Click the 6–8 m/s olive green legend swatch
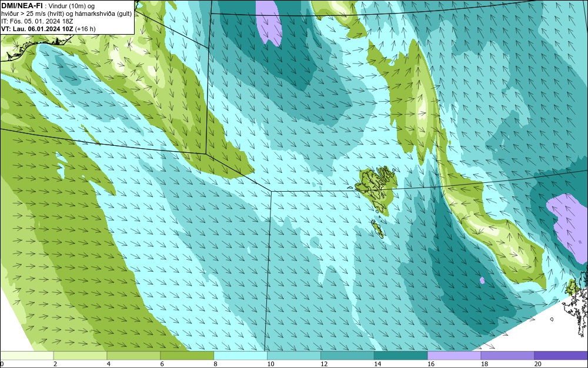Viewport: 588px width, 368px height. pos(187,355)
